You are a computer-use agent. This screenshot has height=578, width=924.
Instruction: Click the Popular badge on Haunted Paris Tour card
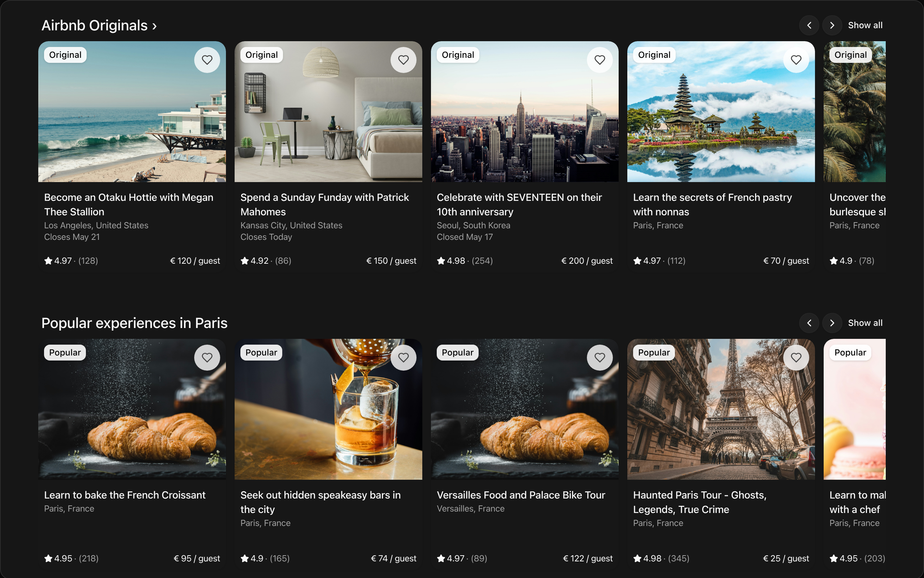click(x=654, y=353)
